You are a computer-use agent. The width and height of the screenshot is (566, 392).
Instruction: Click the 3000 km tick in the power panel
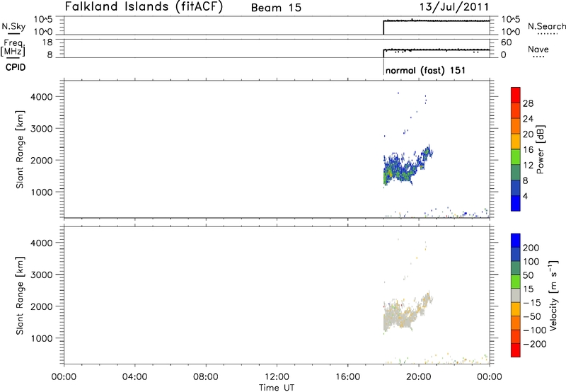(42, 129)
